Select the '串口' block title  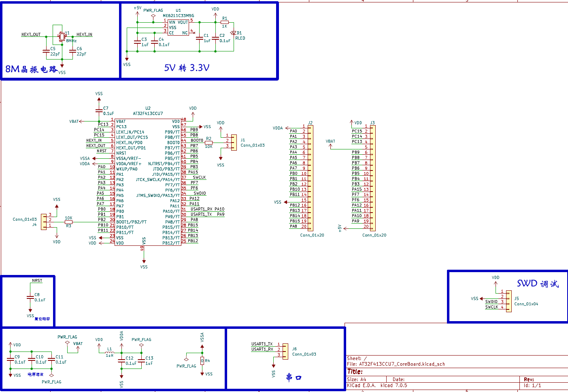[294, 377]
